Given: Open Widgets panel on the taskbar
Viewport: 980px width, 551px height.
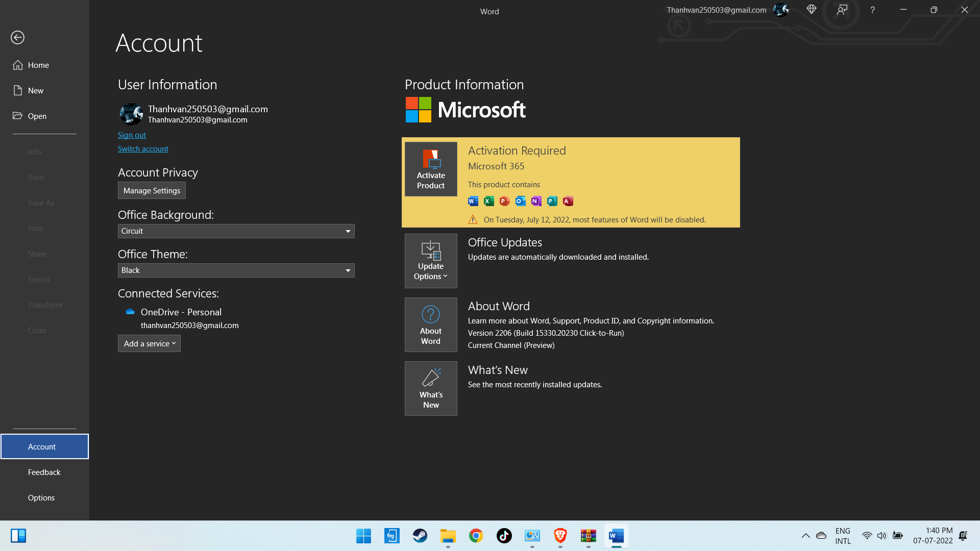Looking at the screenshot, I should click(x=18, y=536).
